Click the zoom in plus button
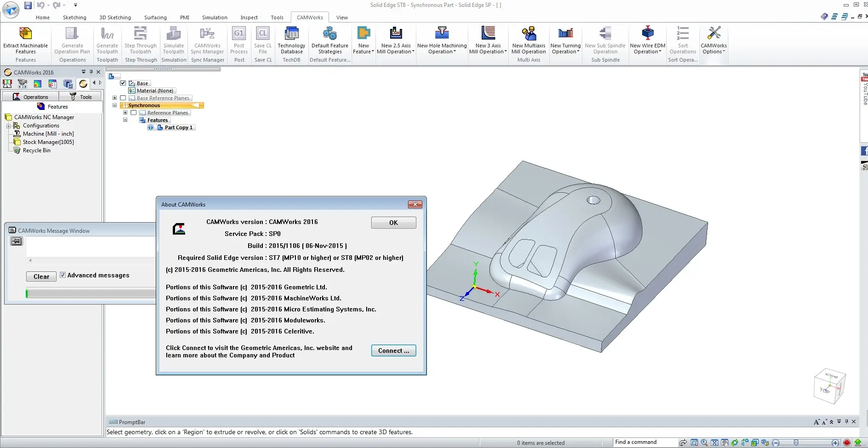The image size is (868, 448). pos(836,443)
